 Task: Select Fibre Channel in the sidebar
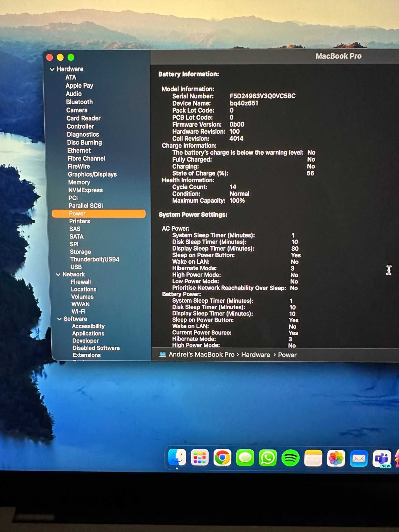pos(86,158)
